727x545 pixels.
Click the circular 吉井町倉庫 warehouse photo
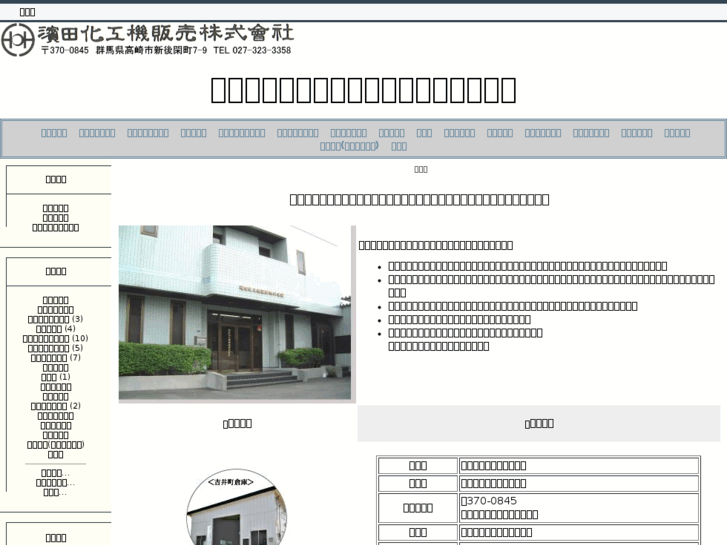pyautogui.click(x=236, y=507)
